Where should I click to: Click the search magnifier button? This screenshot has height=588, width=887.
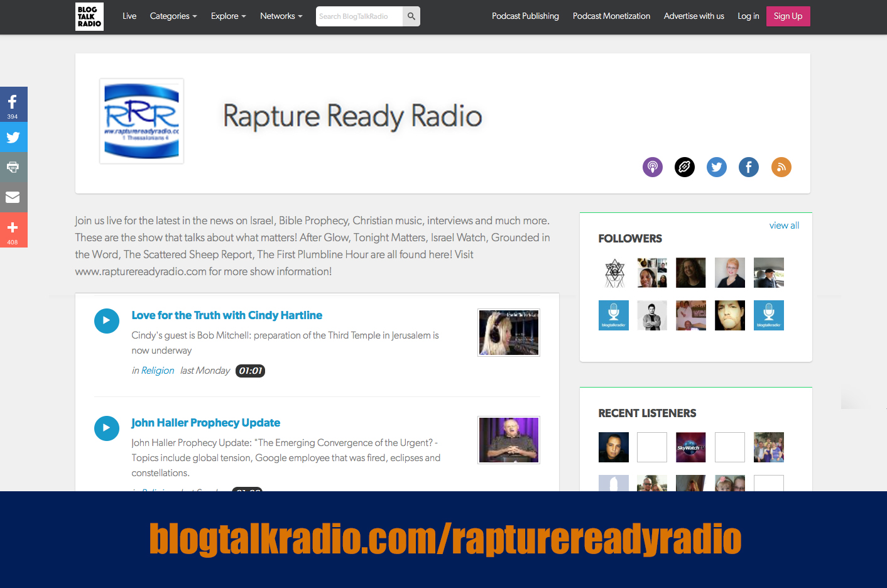pos(411,16)
